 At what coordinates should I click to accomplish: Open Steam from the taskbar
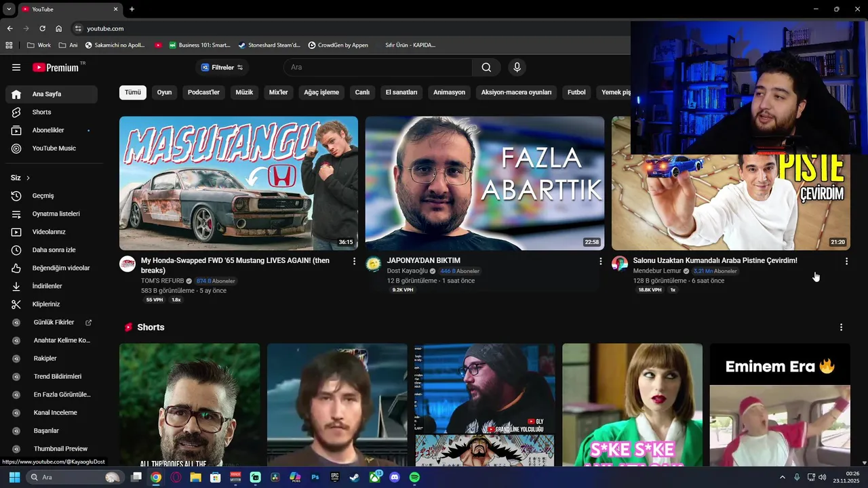click(355, 477)
